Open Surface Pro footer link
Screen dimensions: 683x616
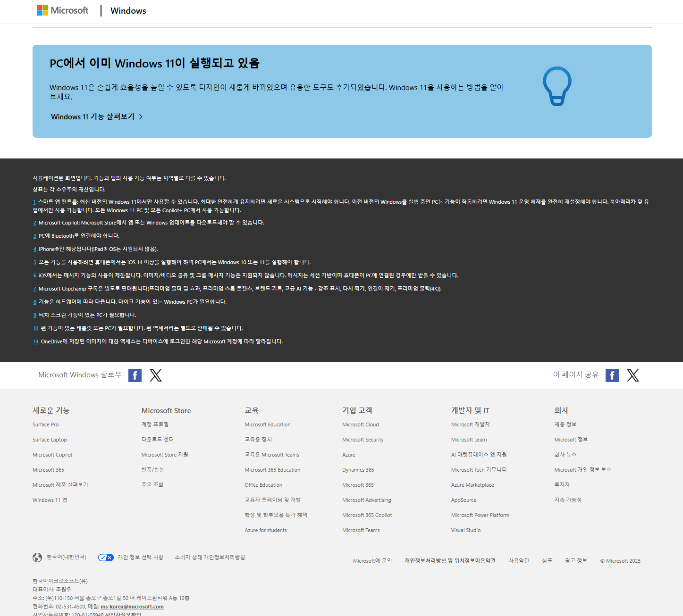click(x=45, y=425)
